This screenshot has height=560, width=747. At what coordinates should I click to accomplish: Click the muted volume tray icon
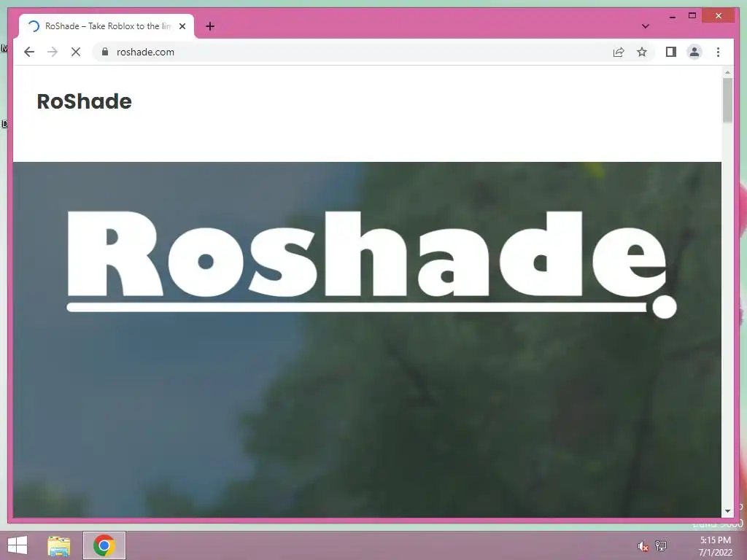pyautogui.click(x=643, y=546)
